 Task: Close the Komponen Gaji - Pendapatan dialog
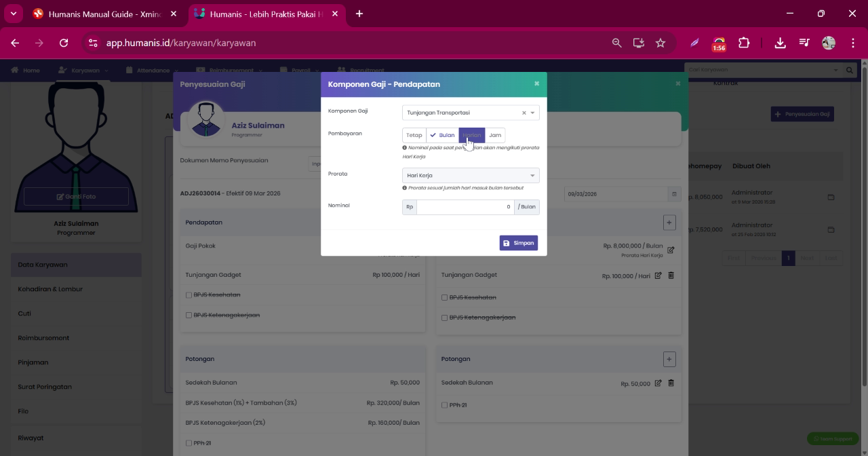click(x=536, y=83)
